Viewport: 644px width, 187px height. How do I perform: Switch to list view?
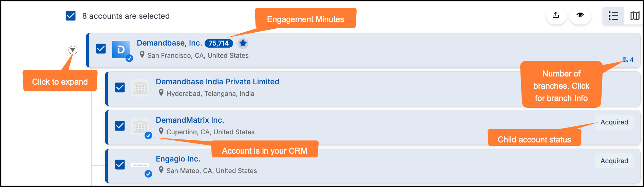pyautogui.click(x=613, y=16)
